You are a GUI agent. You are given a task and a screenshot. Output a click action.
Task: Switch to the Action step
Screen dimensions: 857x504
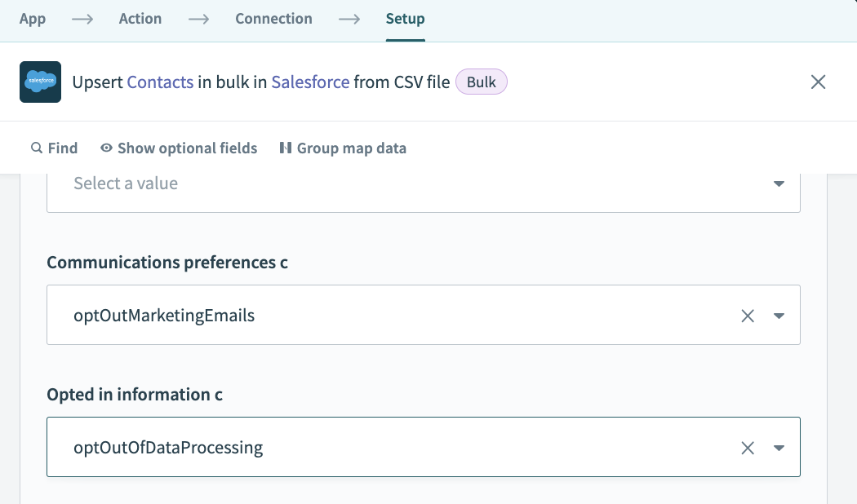tap(140, 19)
